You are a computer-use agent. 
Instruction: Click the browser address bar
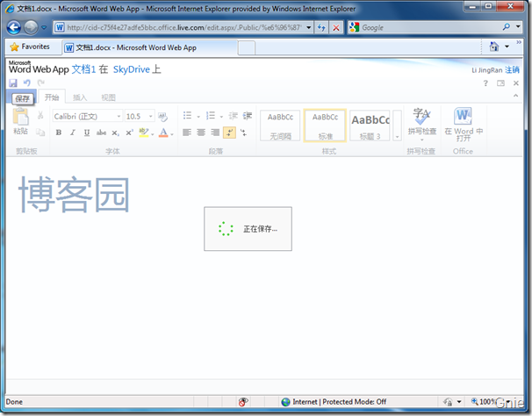[183, 27]
